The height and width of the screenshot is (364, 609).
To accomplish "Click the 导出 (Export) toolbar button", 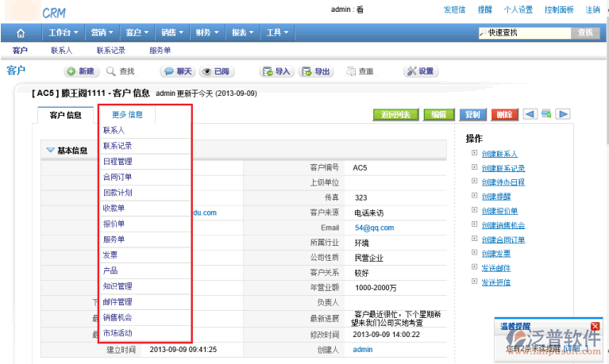I will point(316,71).
